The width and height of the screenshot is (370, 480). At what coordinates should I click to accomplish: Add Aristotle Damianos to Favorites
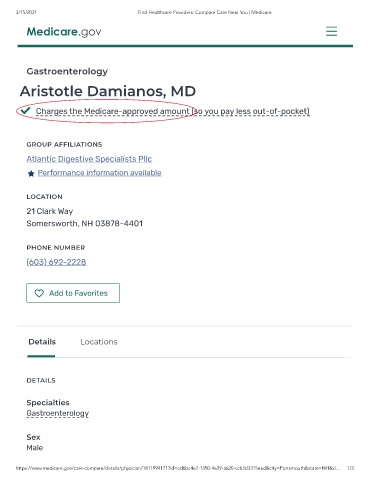[73, 293]
